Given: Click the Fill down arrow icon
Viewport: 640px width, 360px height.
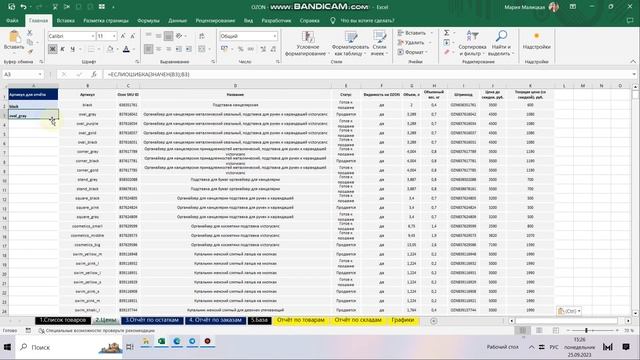Looking at the screenshot, I should point(447,42).
